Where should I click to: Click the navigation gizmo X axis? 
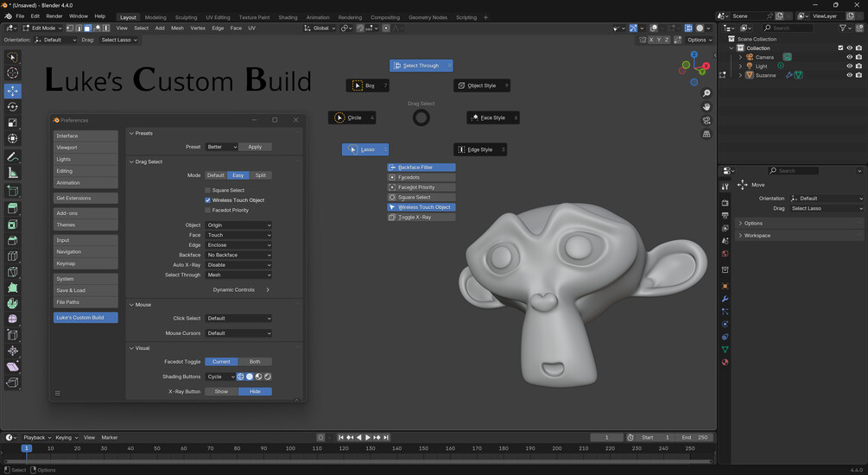(706, 66)
